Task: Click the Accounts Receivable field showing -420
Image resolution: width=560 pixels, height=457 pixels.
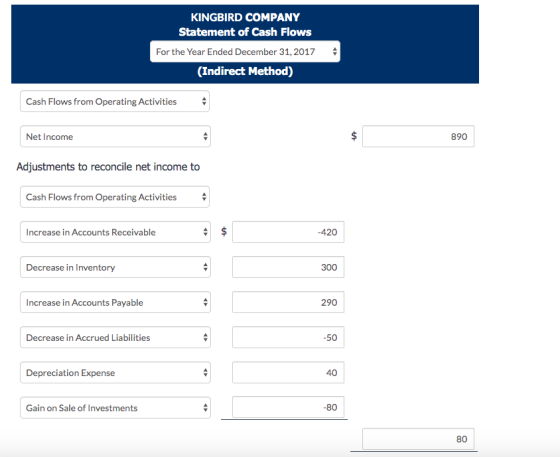Action: pyautogui.click(x=288, y=232)
